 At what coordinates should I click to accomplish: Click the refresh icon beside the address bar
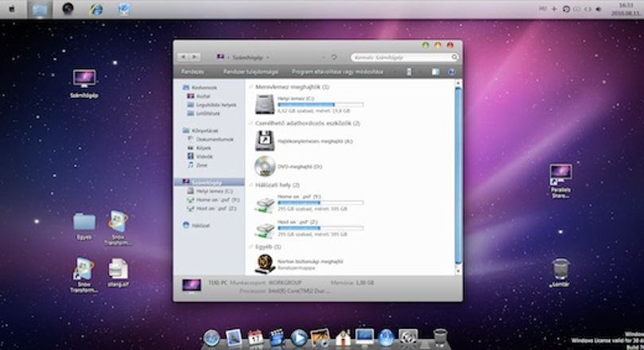pyautogui.click(x=334, y=57)
